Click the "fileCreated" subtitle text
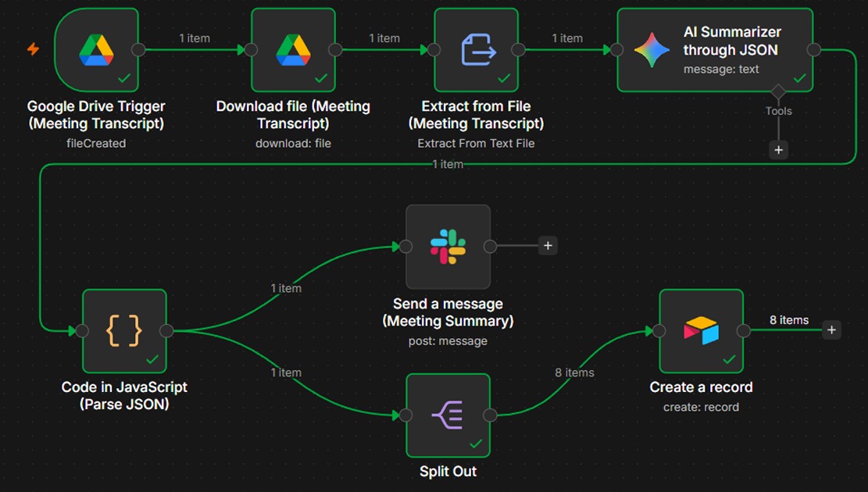This screenshot has height=492, width=868. (96, 144)
